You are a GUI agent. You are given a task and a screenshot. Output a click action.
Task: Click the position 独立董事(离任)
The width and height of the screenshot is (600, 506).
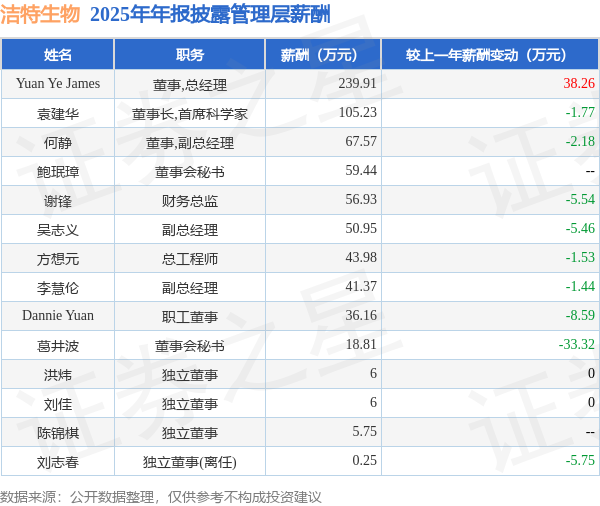[x=190, y=462]
